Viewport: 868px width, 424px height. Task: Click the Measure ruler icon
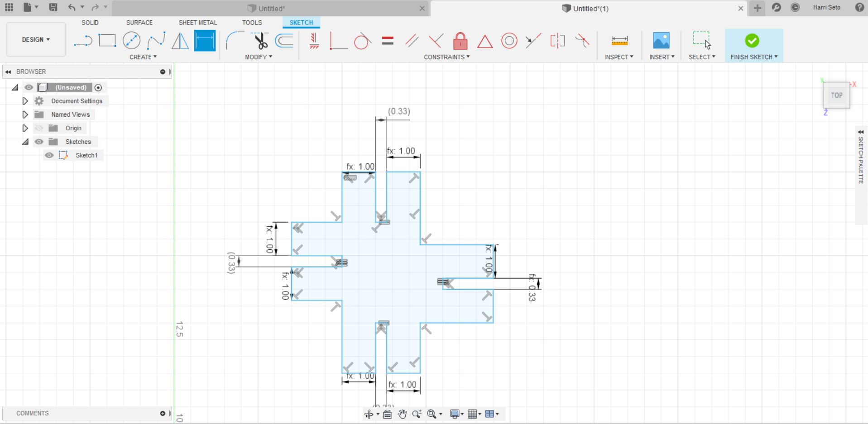619,41
